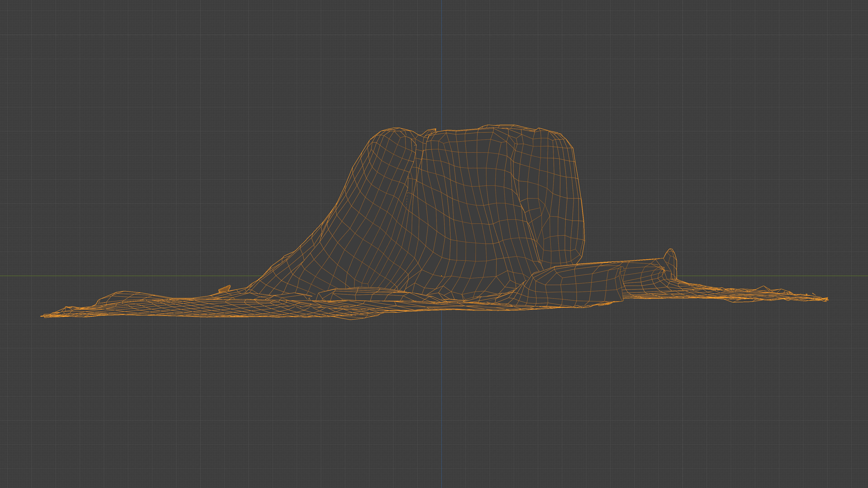
Task: Select the orange wireframe hat mesh
Action: click(435, 222)
